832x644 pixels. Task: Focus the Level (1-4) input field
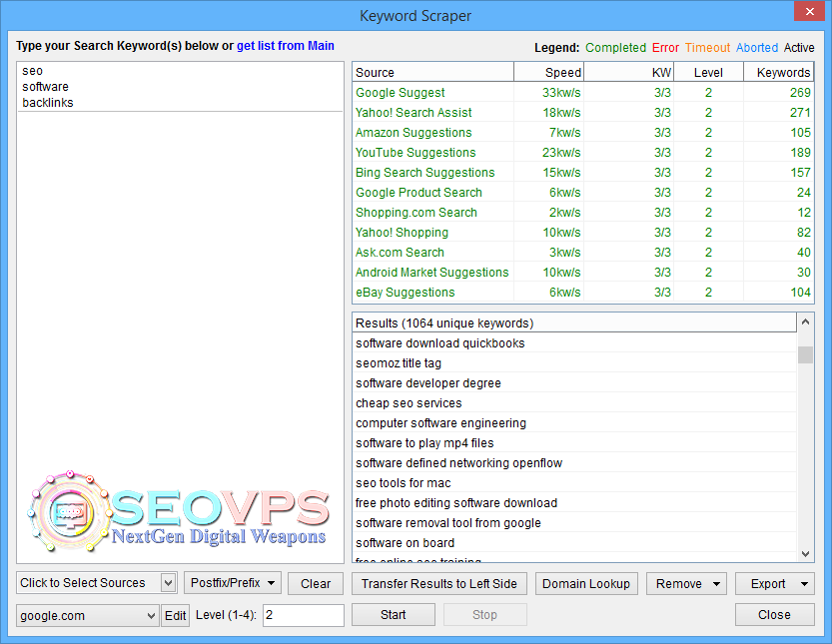304,615
